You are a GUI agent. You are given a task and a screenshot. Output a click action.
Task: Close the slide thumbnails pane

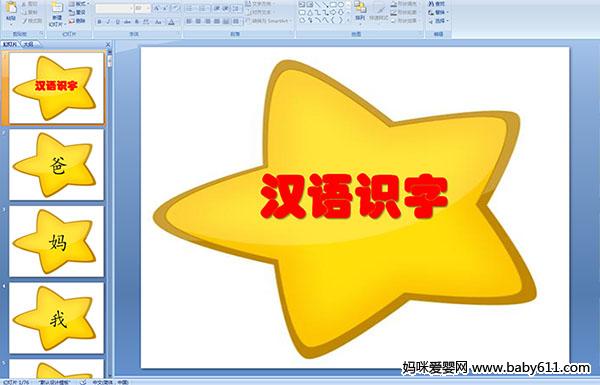108,44
